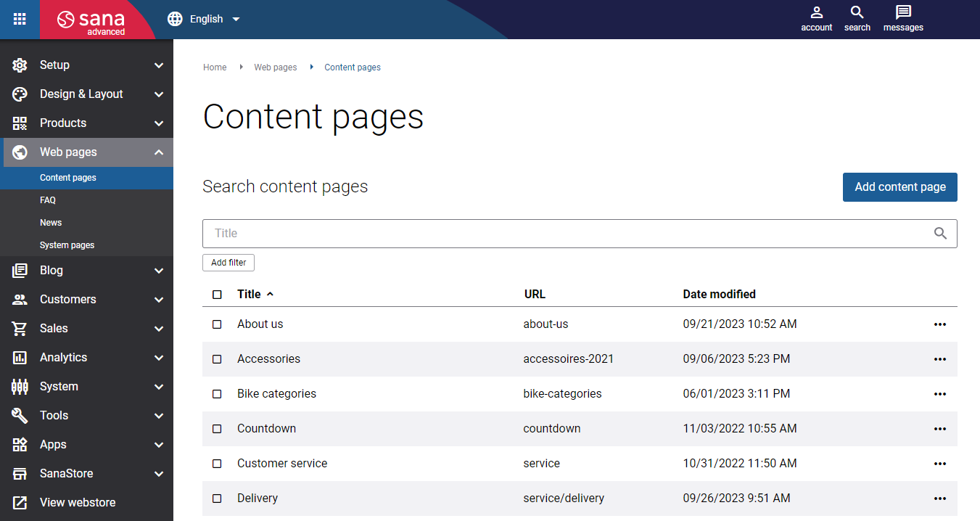Image resolution: width=980 pixels, height=521 pixels.
Task: Open the ellipsis menu for Accessories row
Action: [x=940, y=359]
